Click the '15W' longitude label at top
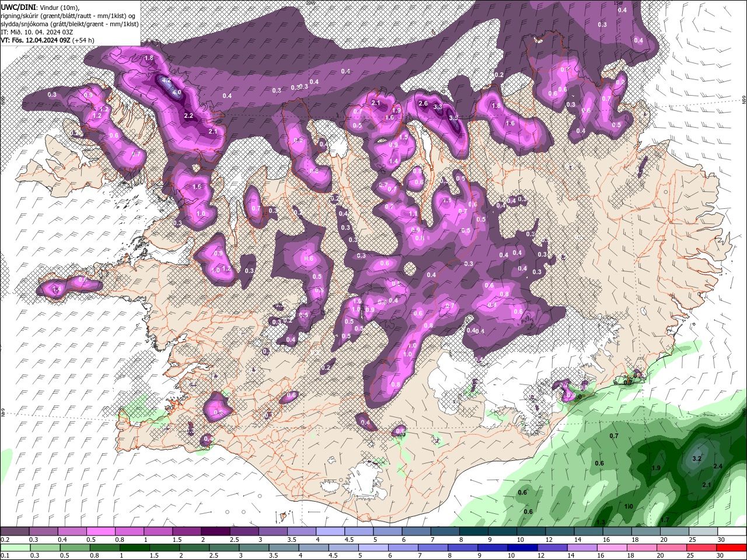The width and height of the screenshot is (747, 560). [x=618, y=3]
